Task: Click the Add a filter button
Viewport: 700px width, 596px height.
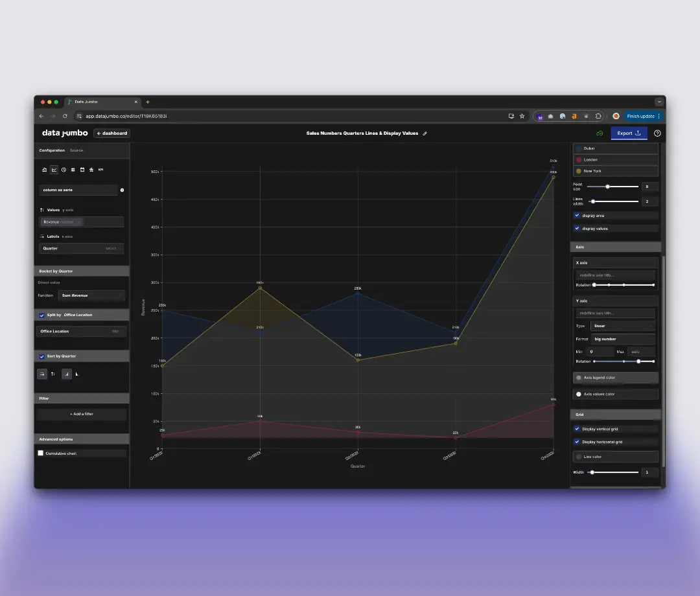Action: 82,414
